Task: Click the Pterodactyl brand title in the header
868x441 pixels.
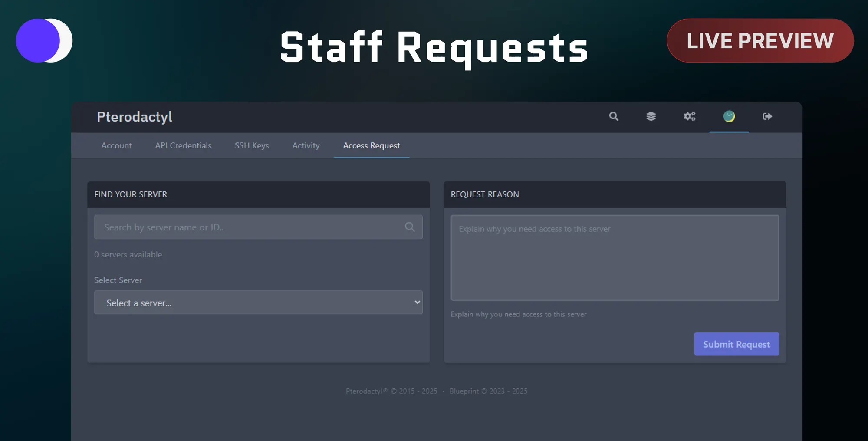Action: point(134,117)
